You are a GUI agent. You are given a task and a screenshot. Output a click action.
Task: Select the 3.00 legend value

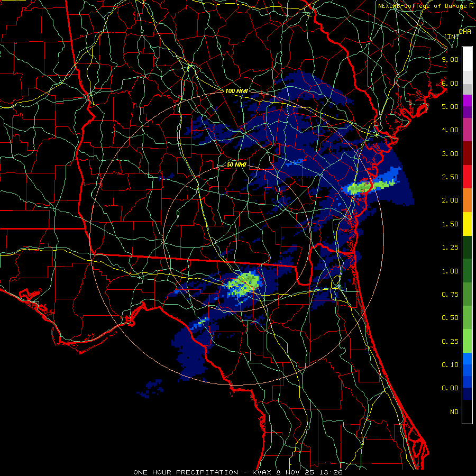click(450, 153)
